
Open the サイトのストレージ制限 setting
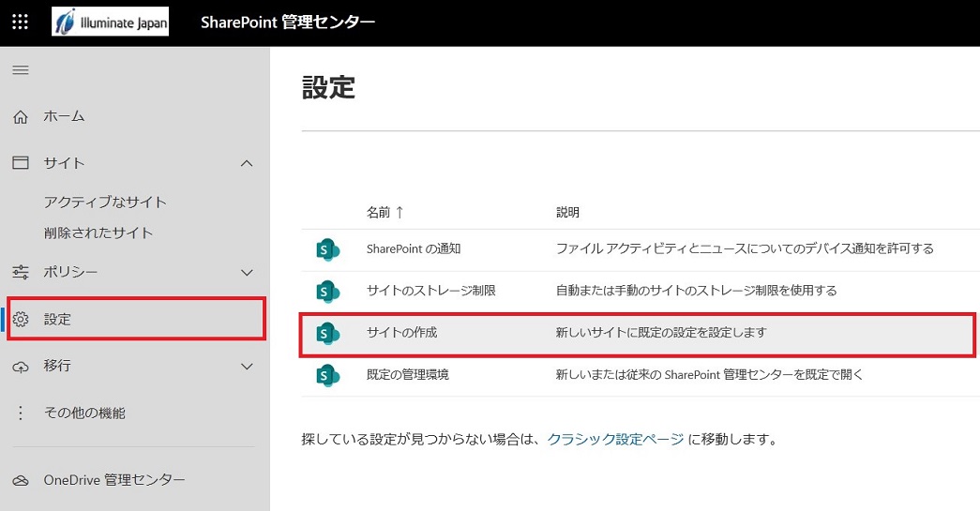click(x=431, y=291)
